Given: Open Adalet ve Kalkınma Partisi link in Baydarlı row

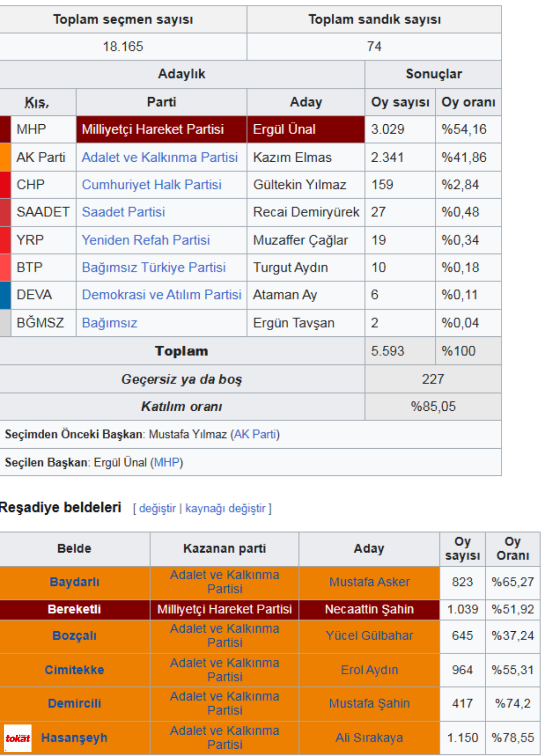Looking at the screenshot, I should (224, 582).
